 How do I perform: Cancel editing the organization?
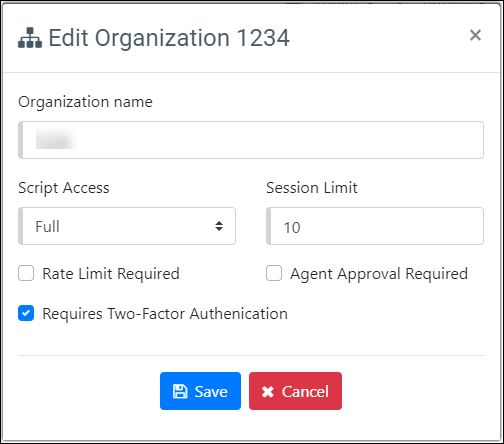click(295, 391)
